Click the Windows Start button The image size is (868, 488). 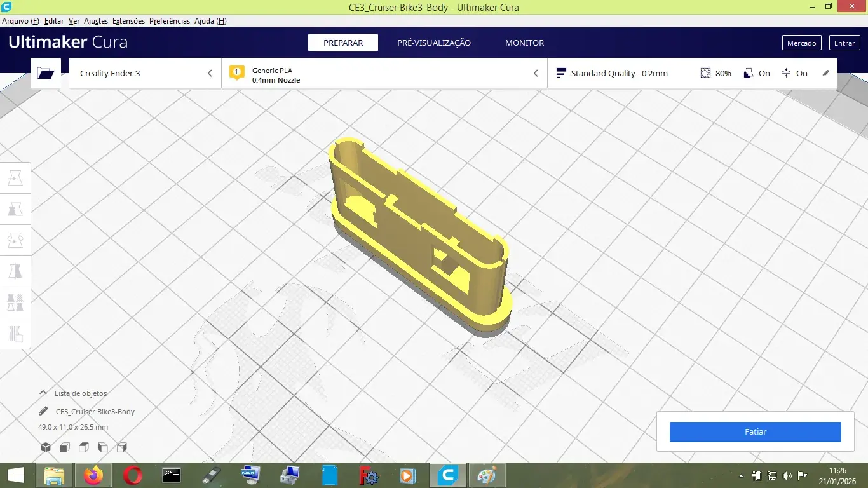click(15, 475)
